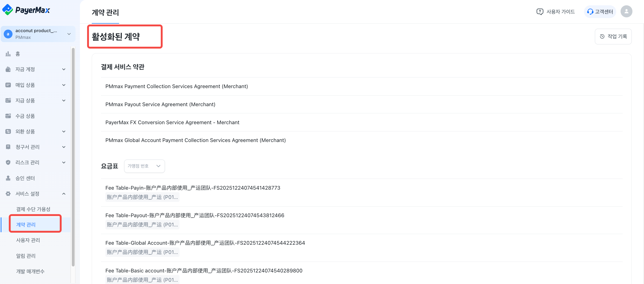Image resolution: width=644 pixels, height=284 pixels.
Task: Expand the 매입 상품 menu
Action: point(64,85)
